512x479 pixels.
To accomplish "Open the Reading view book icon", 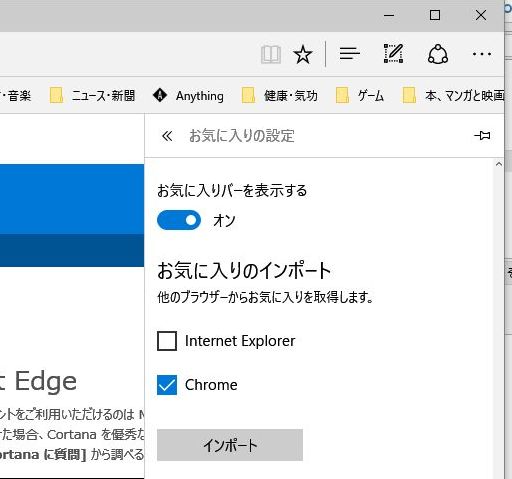I will (271, 54).
